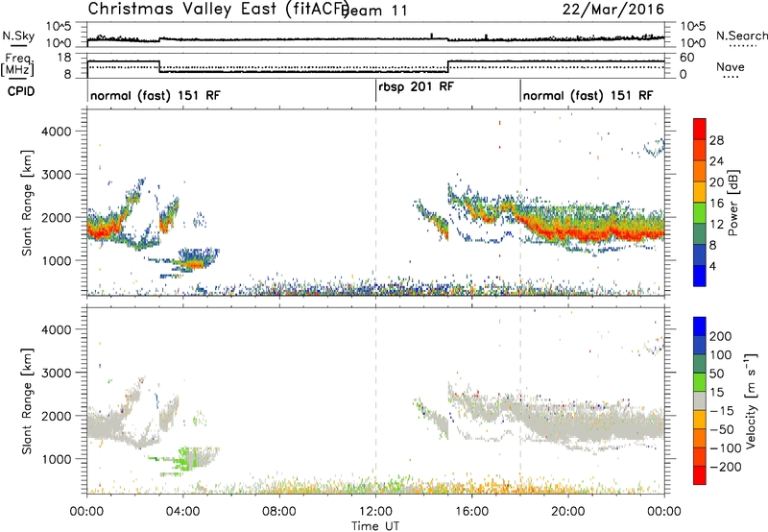Click the '4' power colorbar tick
Image resolution: width=768 pixels, height=532 pixels.
point(713,267)
